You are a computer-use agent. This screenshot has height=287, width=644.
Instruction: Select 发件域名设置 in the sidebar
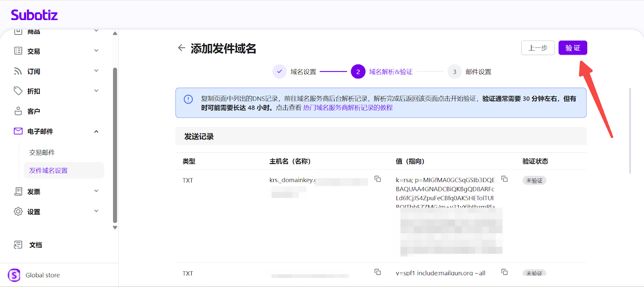click(48, 170)
